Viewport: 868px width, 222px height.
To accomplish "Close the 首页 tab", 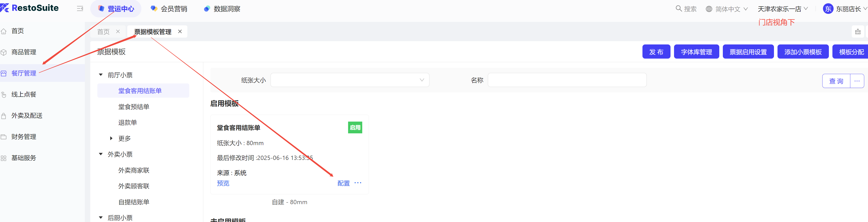I will (118, 32).
